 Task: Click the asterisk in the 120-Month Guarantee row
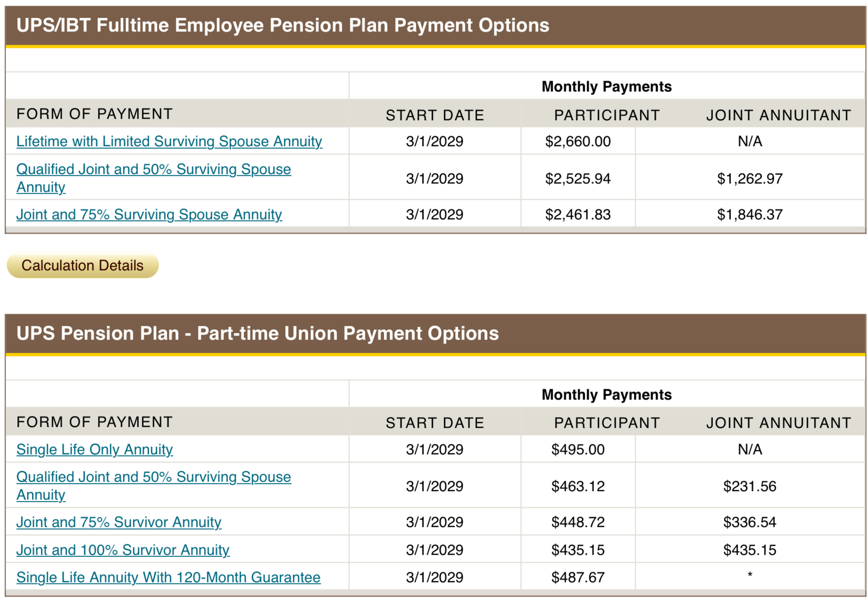tap(750, 575)
